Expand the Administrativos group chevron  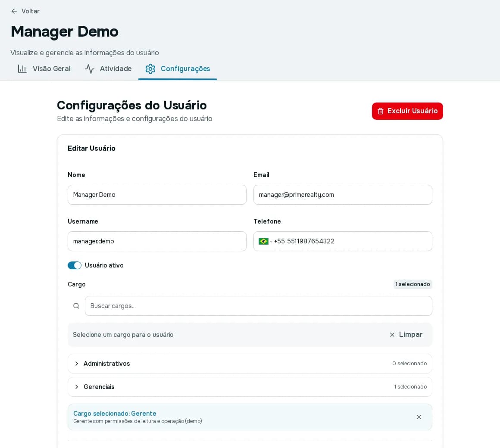click(77, 364)
